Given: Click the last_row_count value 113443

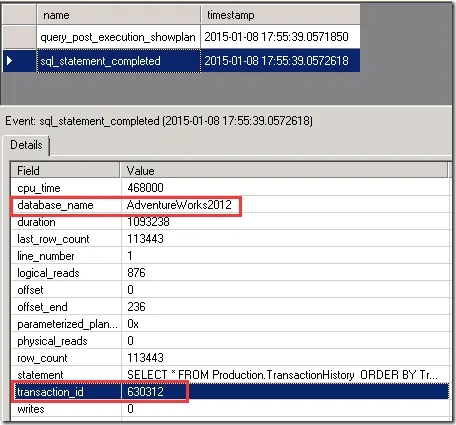Looking at the screenshot, I should pos(145,239).
